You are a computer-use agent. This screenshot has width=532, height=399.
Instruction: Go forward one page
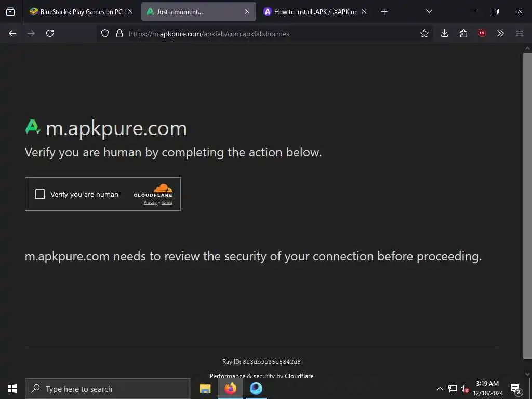(x=31, y=33)
